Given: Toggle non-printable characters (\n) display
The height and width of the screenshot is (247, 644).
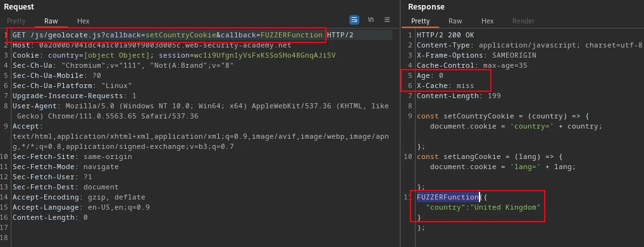Looking at the screenshot, I should [x=371, y=20].
